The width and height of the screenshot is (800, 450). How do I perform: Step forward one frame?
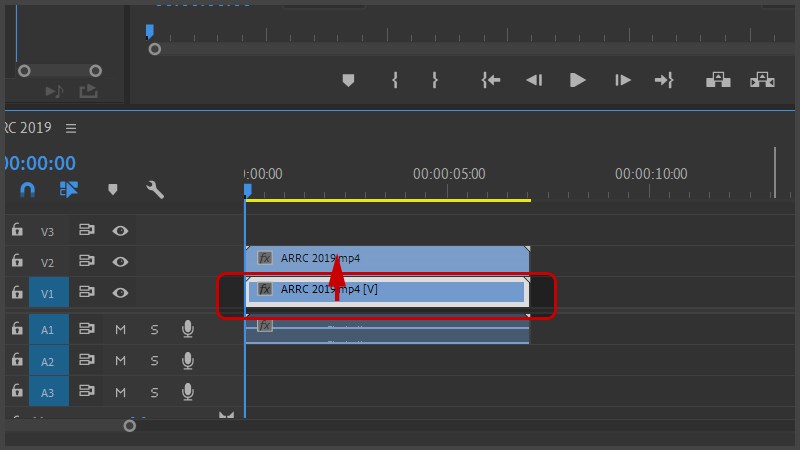pos(622,80)
